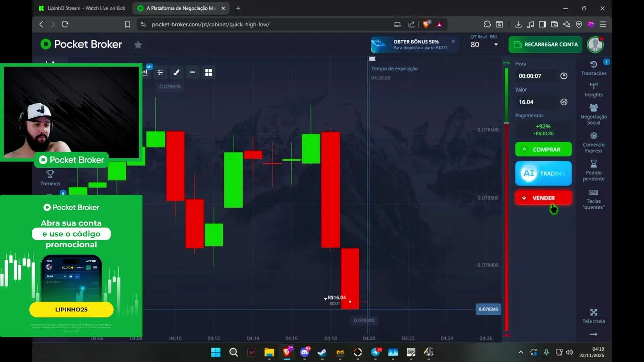Select the drawing brush tool
The width and height of the screenshot is (644, 362).
176,73
